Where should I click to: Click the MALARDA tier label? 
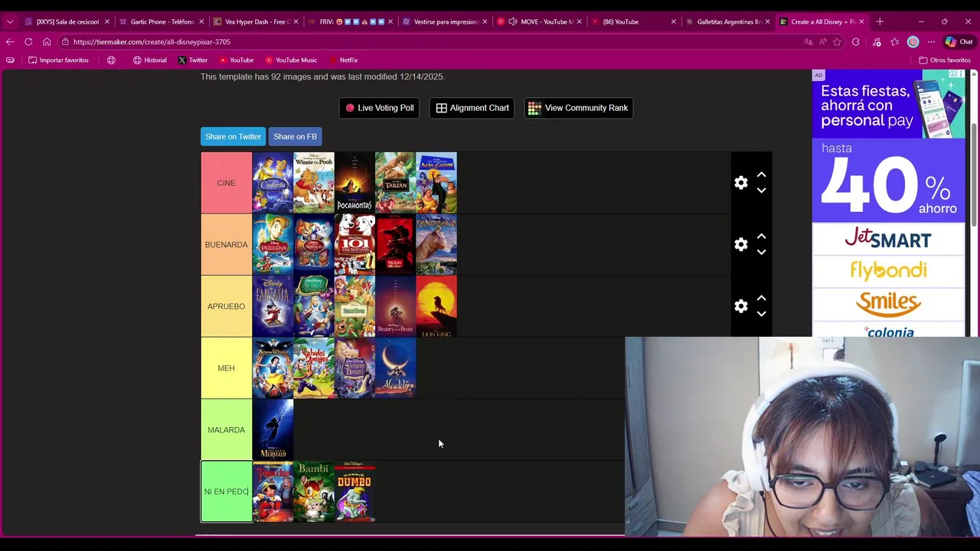pyautogui.click(x=226, y=430)
